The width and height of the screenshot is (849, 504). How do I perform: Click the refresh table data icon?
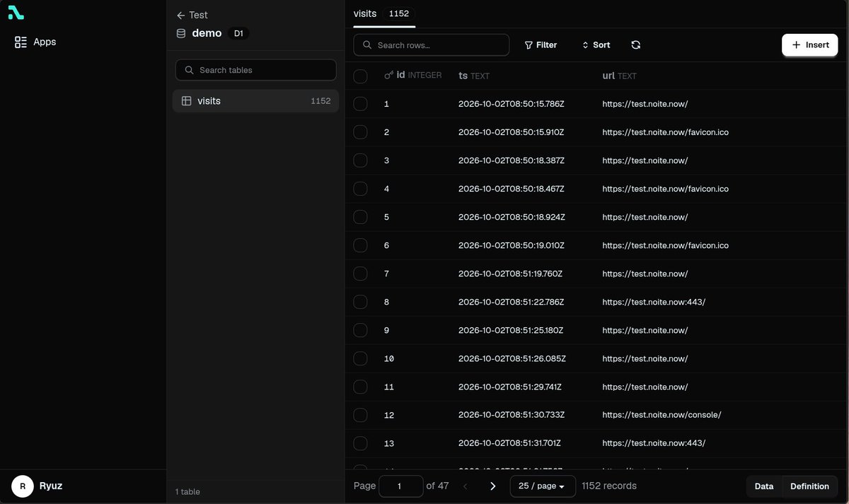click(x=636, y=45)
